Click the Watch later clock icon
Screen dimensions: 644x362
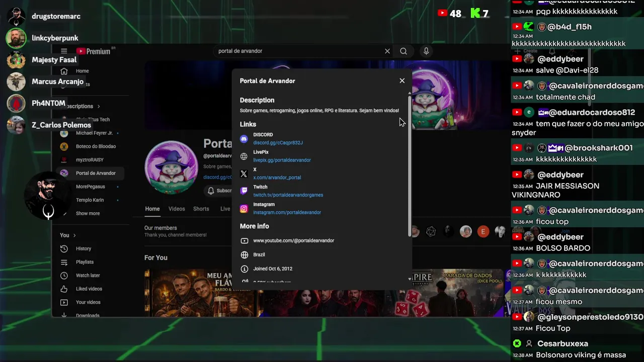tap(64, 276)
